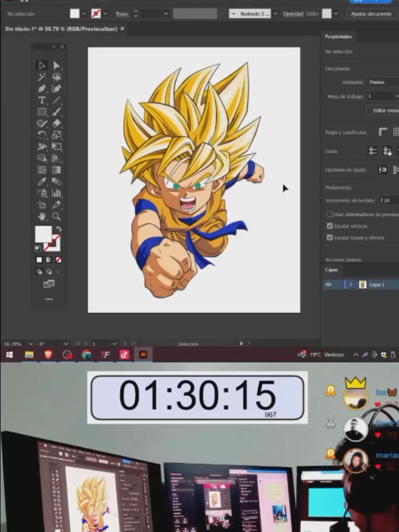The width and height of the screenshot is (399, 532).
Task: Toggle the grid display icon
Action: (396, 132)
